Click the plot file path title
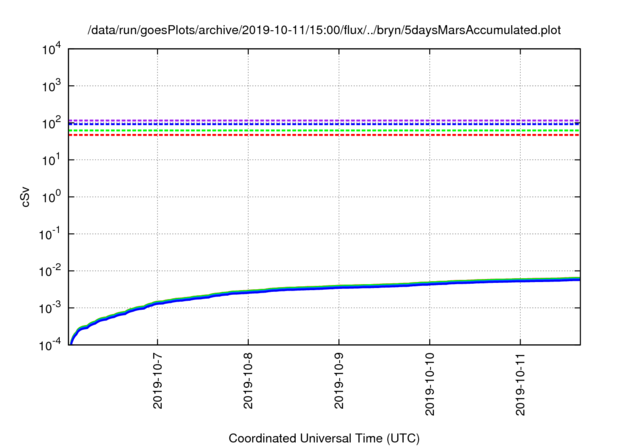 (x=324, y=30)
